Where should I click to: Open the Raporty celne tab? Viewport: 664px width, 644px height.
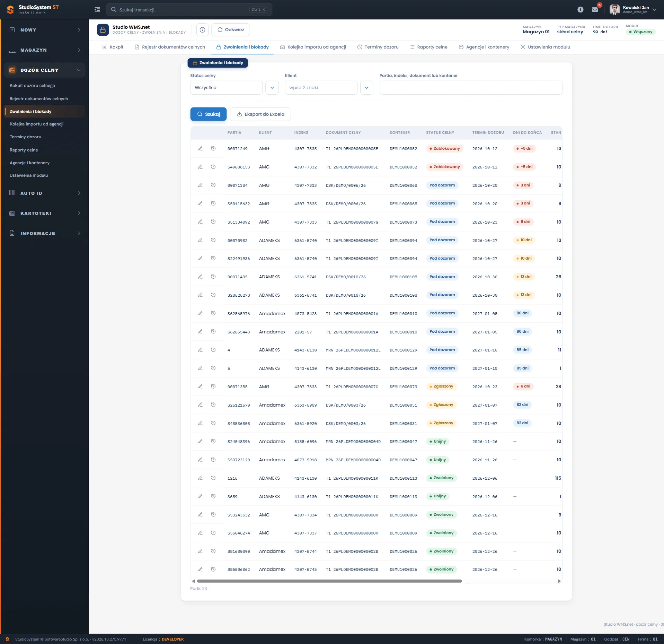[x=429, y=47]
